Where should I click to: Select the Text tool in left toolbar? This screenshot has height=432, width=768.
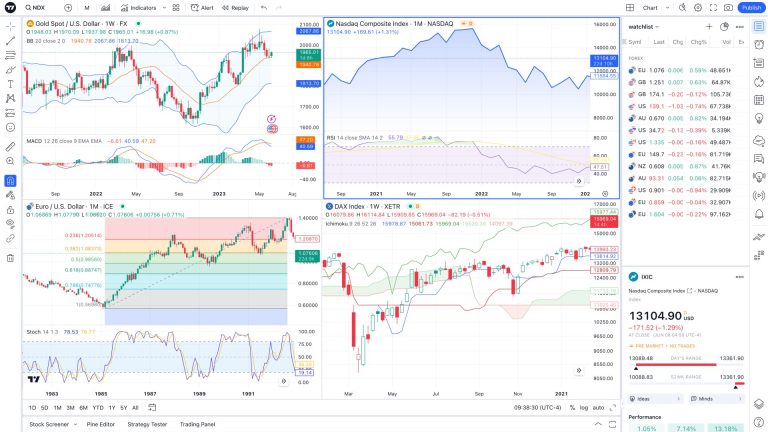pyautogui.click(x=10, y=84)
